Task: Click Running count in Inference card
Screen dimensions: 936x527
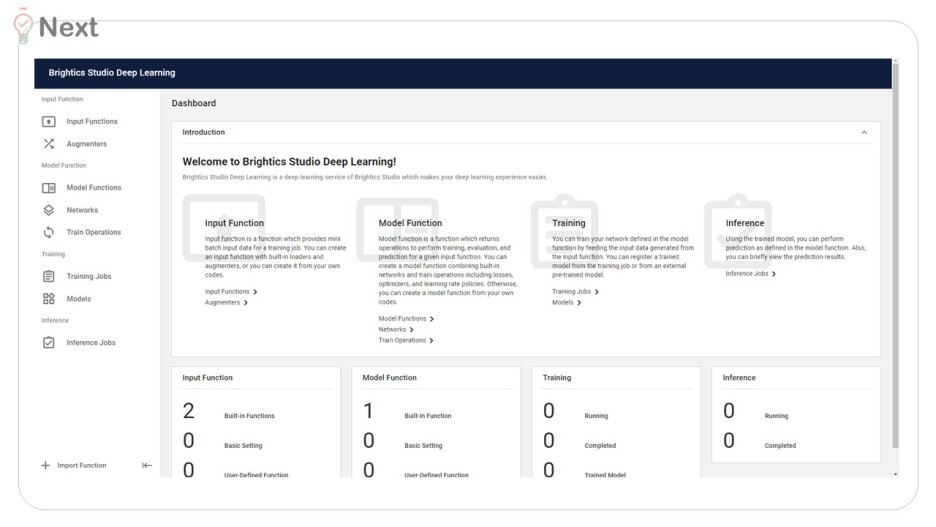Action: click(x=729, y=411)
